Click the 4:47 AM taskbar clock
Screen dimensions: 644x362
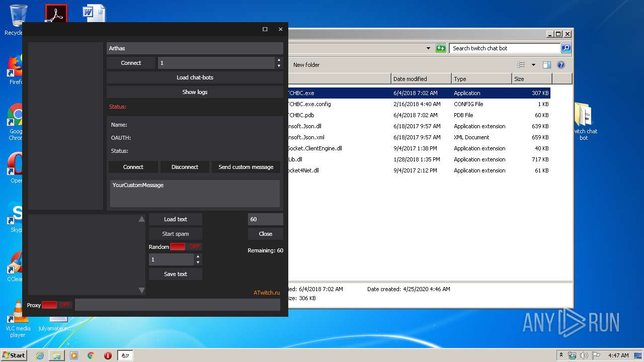618,355
